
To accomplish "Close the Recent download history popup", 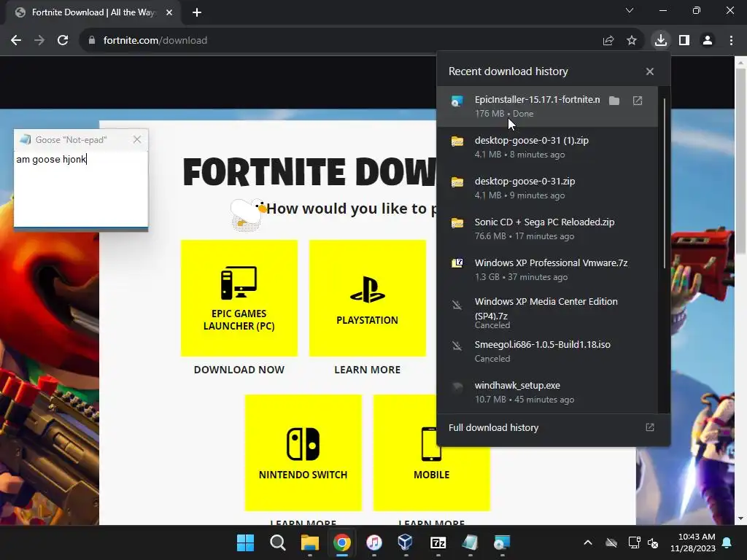I will [650, 71].
